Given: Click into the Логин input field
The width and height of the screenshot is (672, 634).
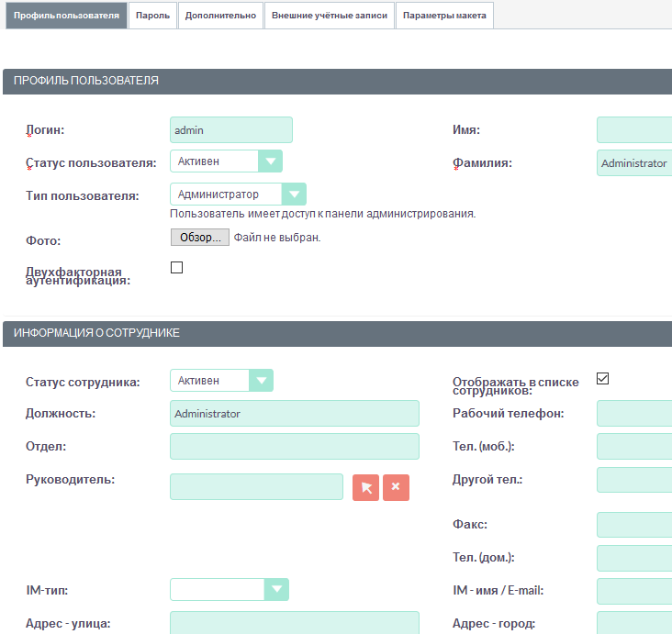Looking at the screenshot, I should click(x=231, y=130).
